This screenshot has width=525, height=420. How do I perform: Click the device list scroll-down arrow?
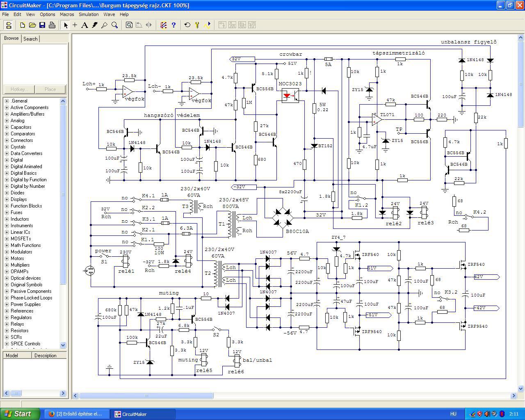63,345
